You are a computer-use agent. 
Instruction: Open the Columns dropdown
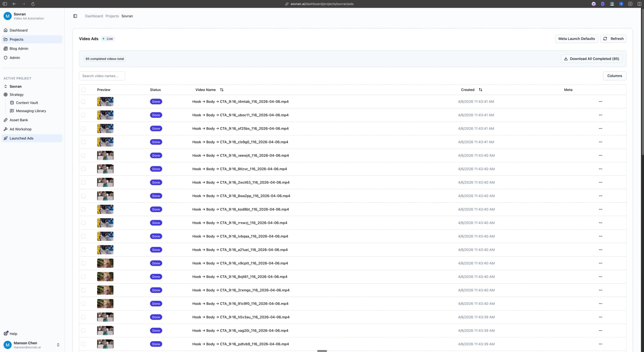615,76
